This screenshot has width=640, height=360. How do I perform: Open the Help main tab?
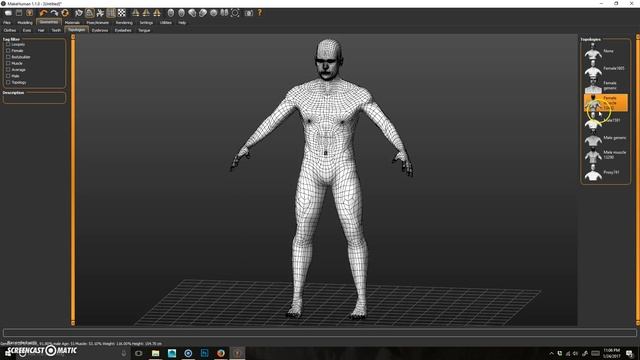[182, 23]
